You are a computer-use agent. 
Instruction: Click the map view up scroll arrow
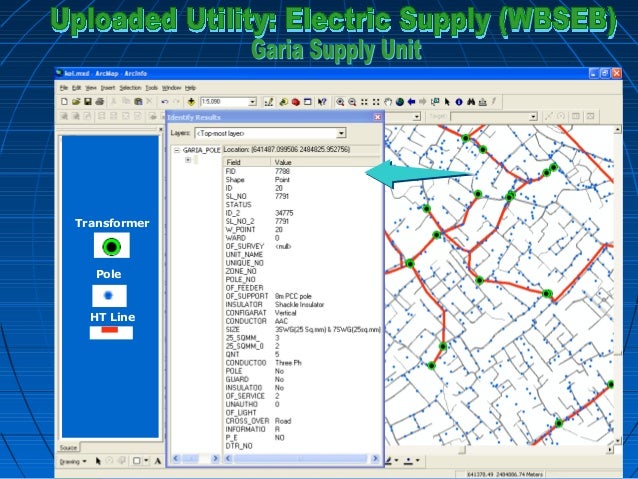(618, 129)
